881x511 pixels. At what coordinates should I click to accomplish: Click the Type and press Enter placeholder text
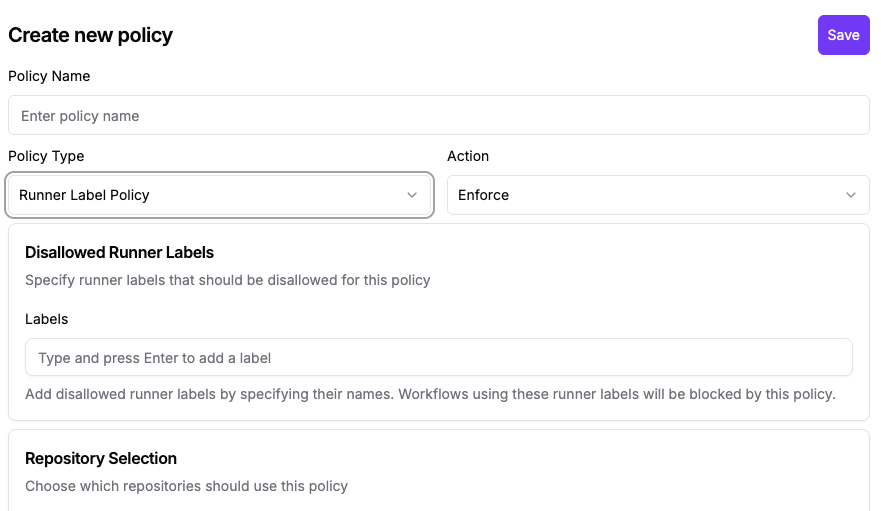tap(155, 358)
